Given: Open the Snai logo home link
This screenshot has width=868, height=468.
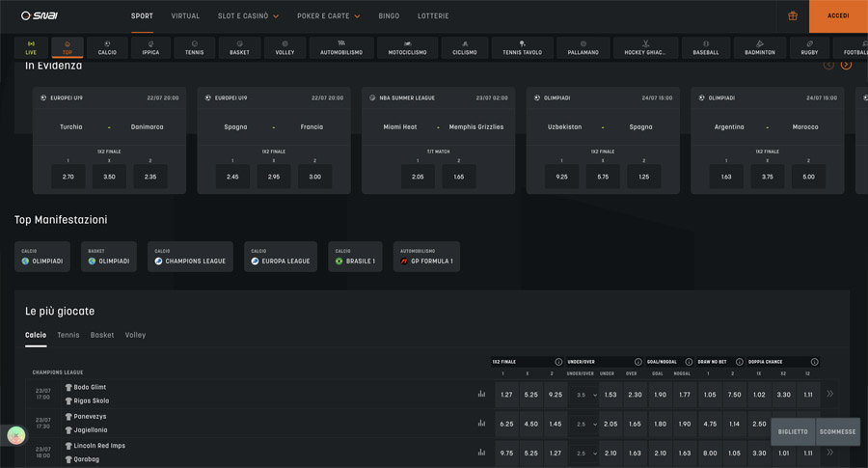Looking at the screenshot, I should point(39,15).
